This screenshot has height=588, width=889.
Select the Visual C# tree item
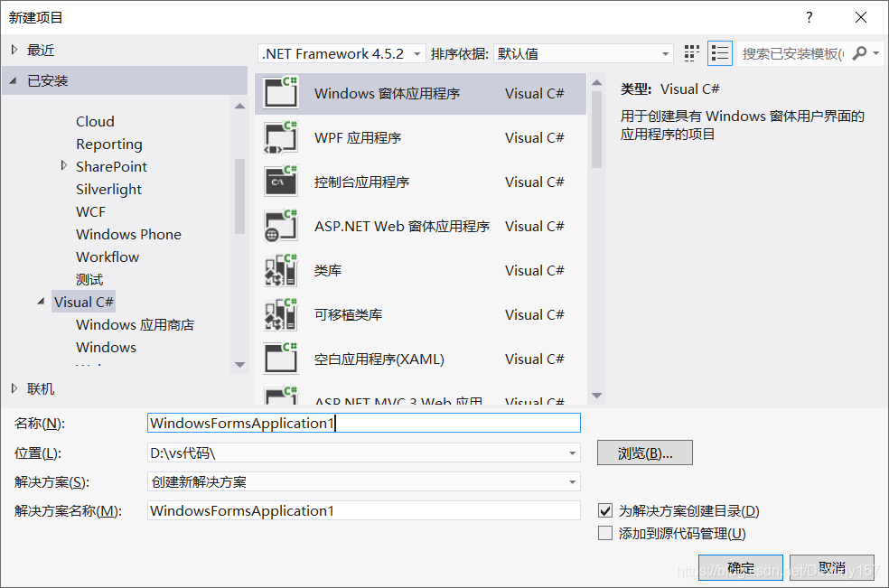pos(84,302)
